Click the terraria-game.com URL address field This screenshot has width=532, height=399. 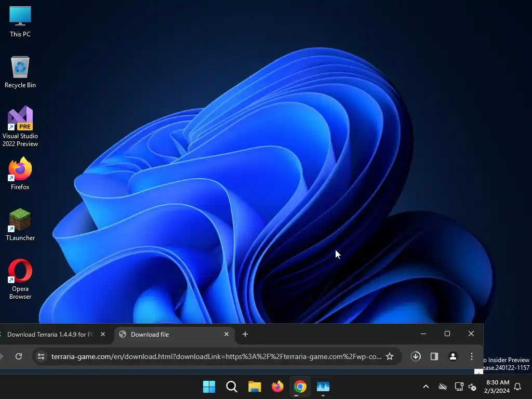pyautogui.click(x=216, y=356)
